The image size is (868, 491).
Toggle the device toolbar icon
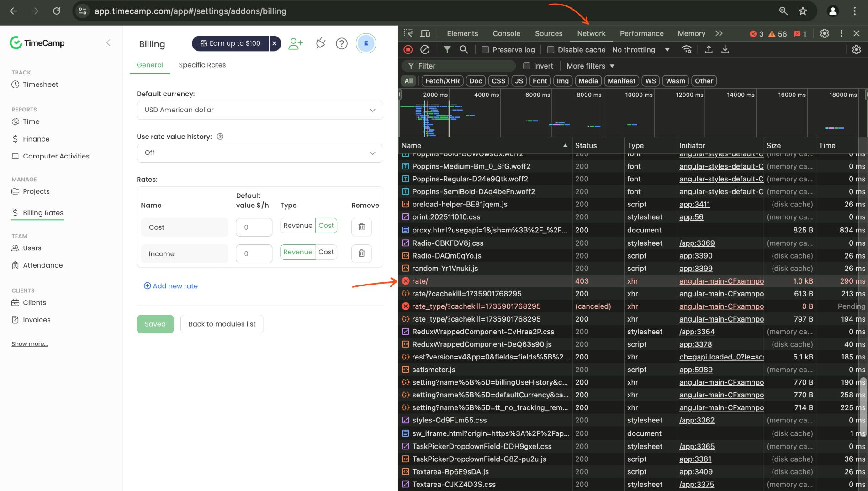click(x=425, y=33)
